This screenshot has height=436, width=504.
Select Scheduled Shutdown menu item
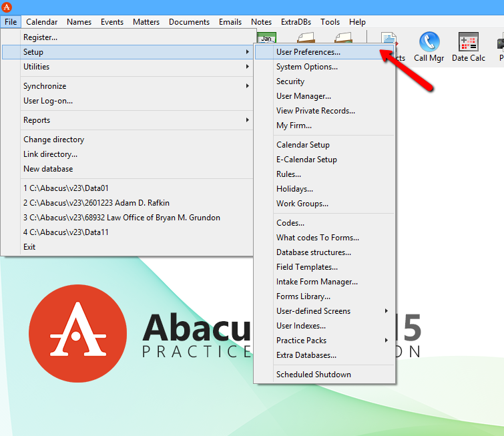(324, 375)
